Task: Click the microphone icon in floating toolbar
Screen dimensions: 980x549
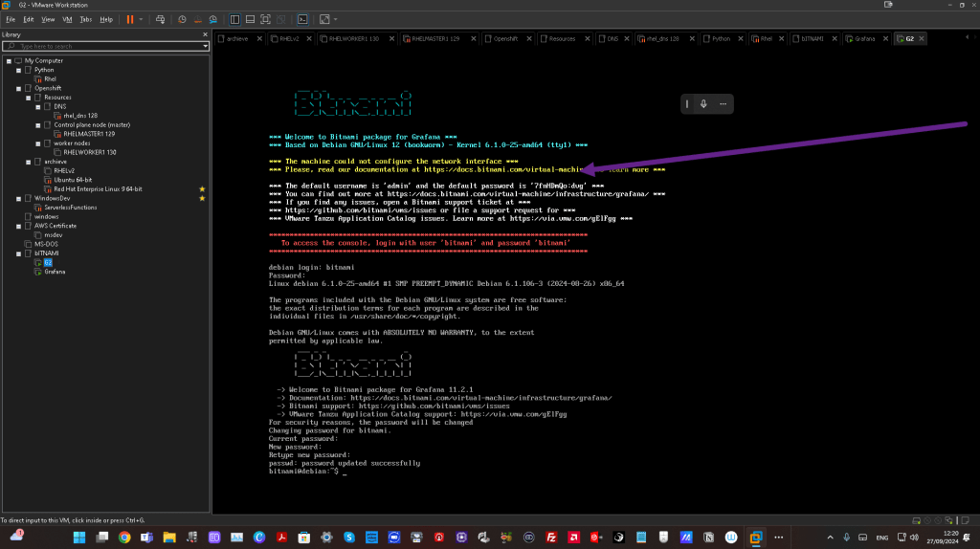Action: pos(703,104)
